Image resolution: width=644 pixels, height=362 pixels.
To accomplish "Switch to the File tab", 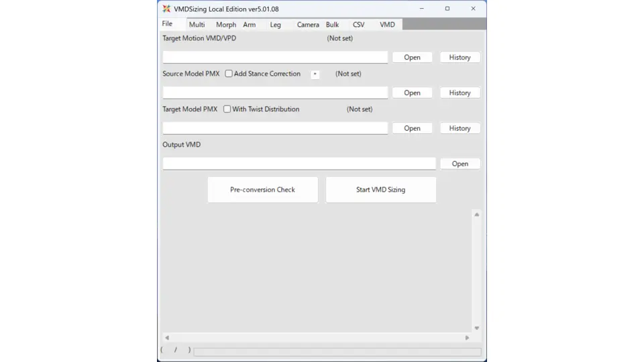I will click(167, 24).
